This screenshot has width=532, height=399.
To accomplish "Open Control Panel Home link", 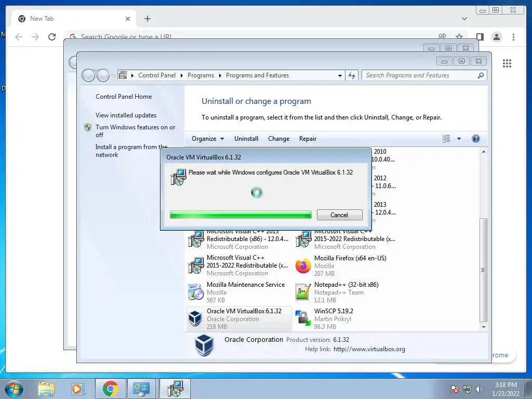I will pyautogui.click(x=124, y=96).
